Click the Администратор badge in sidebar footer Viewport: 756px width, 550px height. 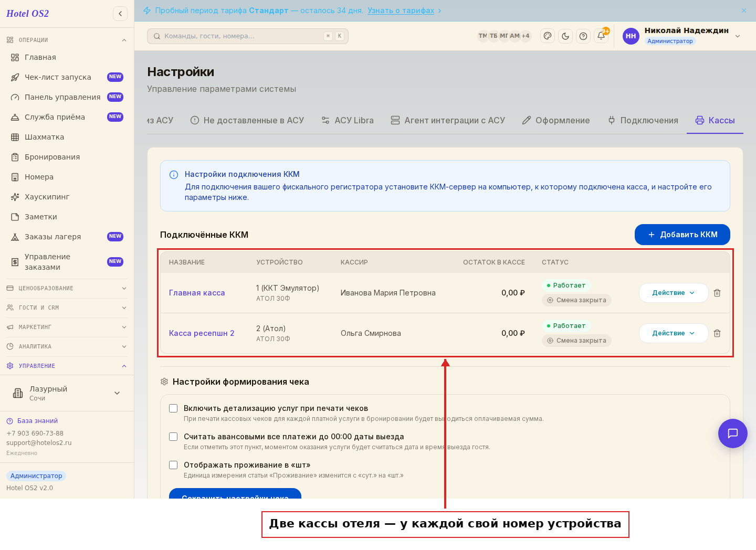point(36,476)
